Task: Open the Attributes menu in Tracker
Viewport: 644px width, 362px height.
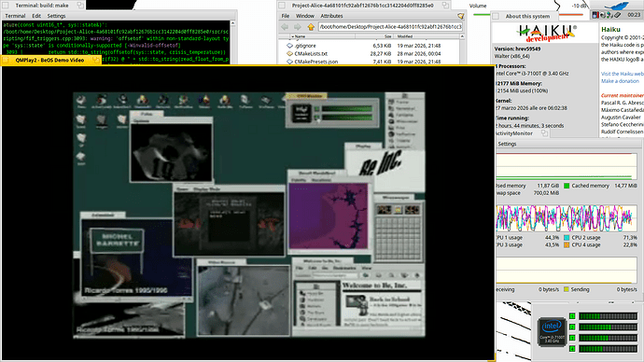Action: [x=331, y=16]
